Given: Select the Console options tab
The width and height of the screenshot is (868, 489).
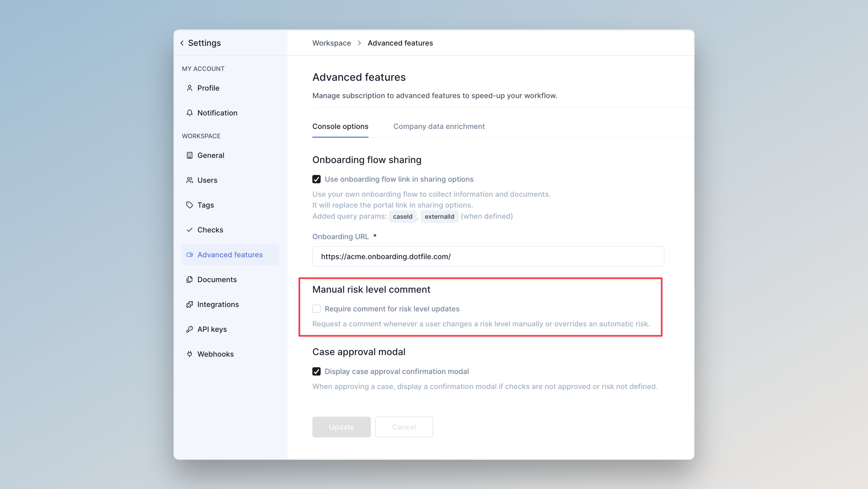Looking at the screenshot, I should pyautogui.click(x=340, y=126).
